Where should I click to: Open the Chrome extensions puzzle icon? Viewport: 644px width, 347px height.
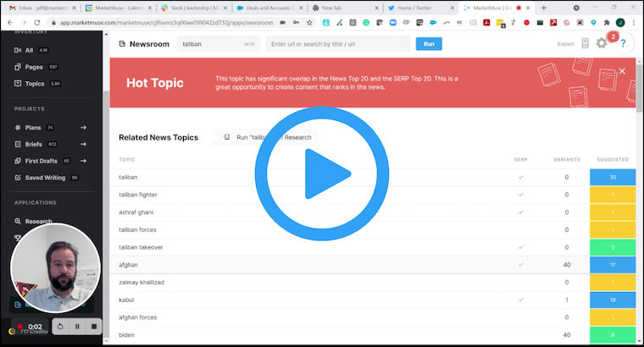[607, 23]
